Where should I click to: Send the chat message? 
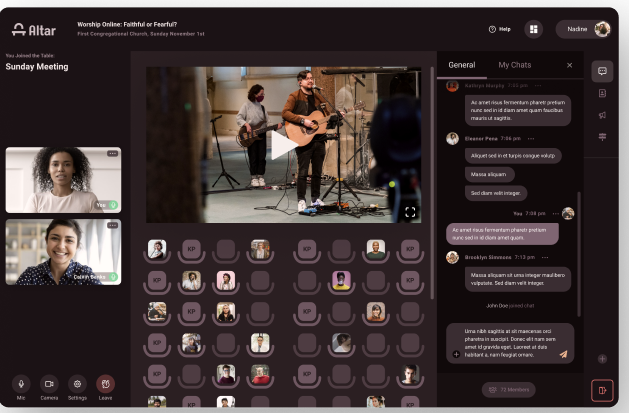(563, 354)
